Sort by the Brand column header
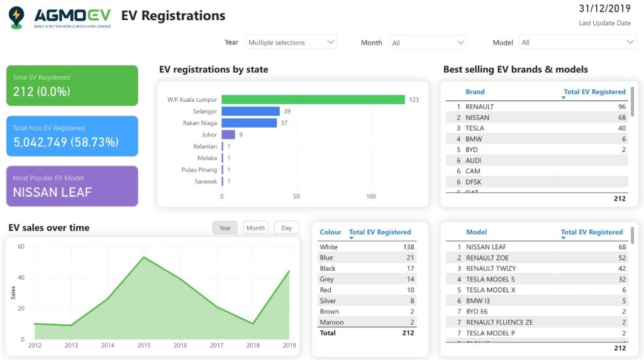The height and width of the screenshot is (360, 644). click(x=475, y=92)
